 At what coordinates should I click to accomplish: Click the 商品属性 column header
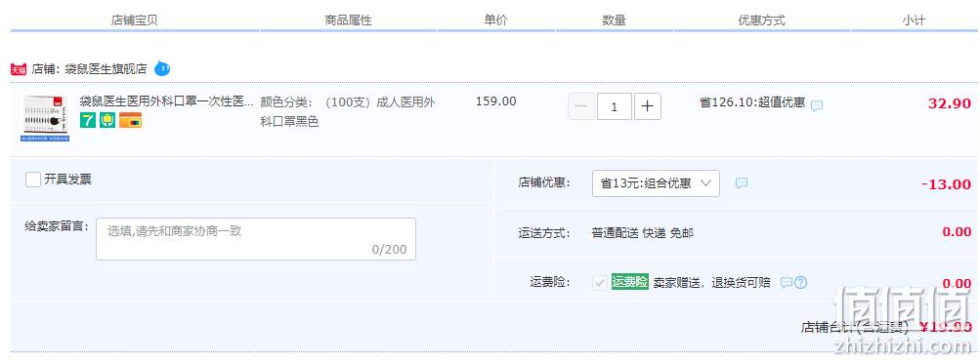[x=348, y=20]
